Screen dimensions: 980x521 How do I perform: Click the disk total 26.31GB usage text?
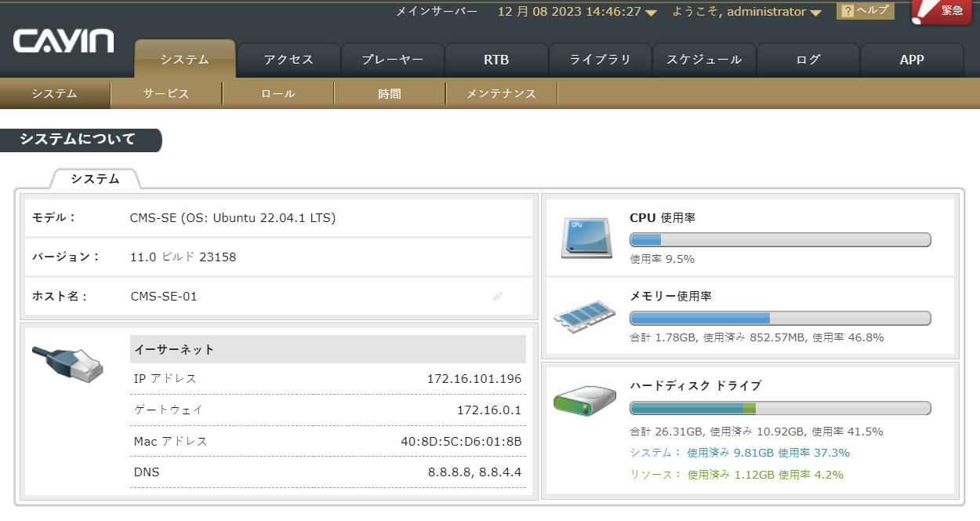point(757,432)
